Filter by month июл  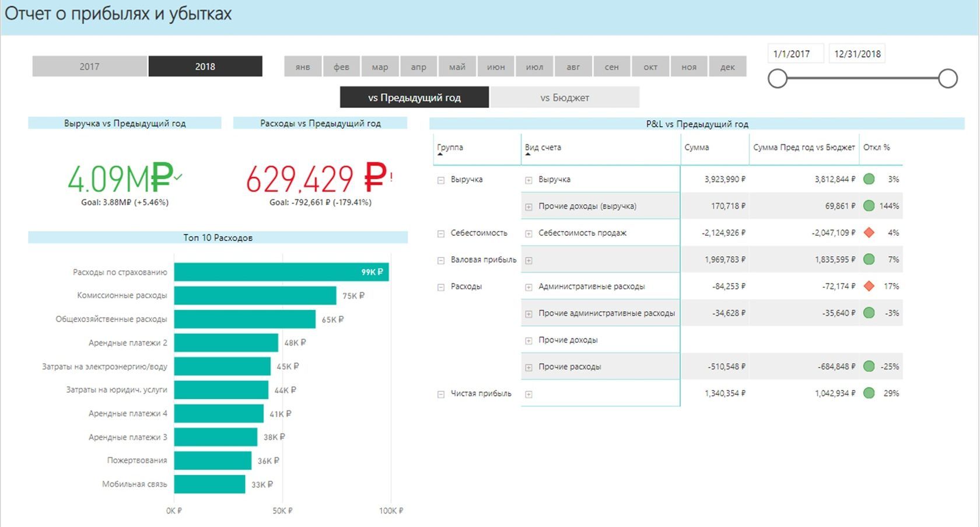pyautogui.click(x=534, y=67)
